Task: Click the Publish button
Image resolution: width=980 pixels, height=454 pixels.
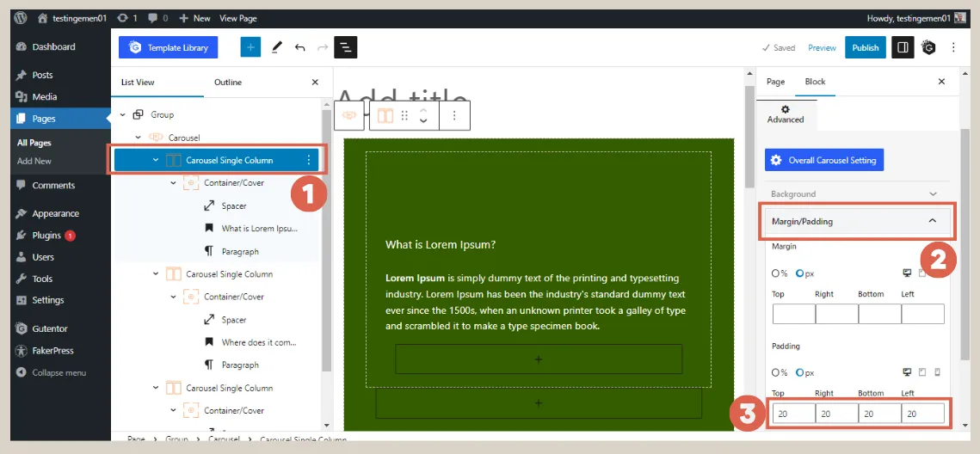Action: point(865,47)
